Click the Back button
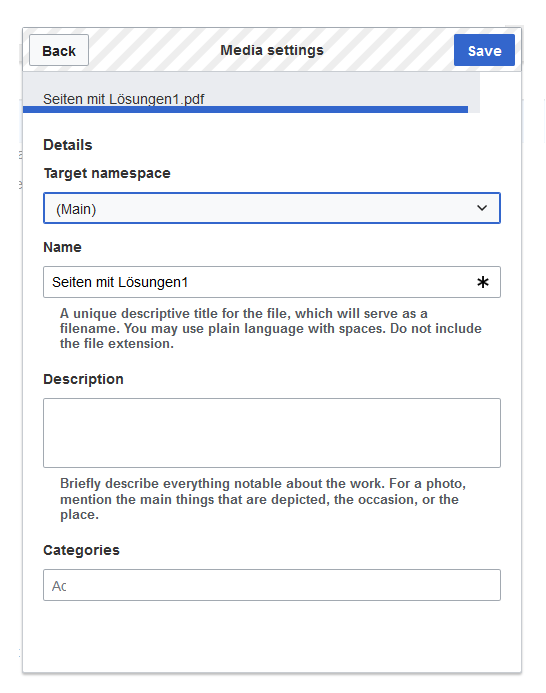Screen dimensions: 546x693 coord(59,50)
